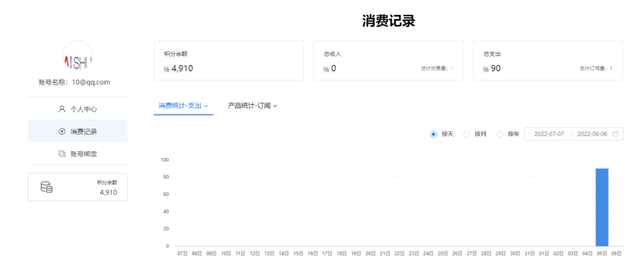Viewport: 644px width, 271px height.
Task: Click the 90 value in 总支出
Action: tap(496, 69)
